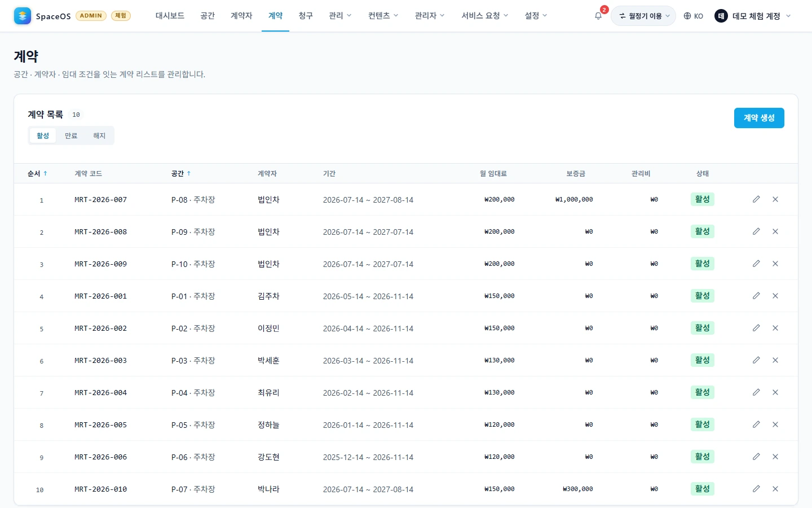812x508 pixels.
Task: Sort by the 공간 column header
Action: (181, 173)
